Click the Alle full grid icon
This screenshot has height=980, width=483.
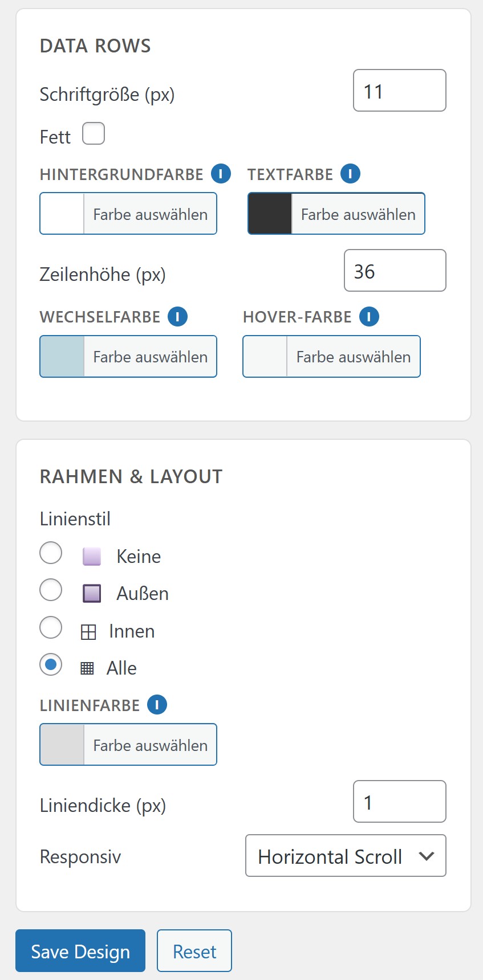[x=87, y=668]
